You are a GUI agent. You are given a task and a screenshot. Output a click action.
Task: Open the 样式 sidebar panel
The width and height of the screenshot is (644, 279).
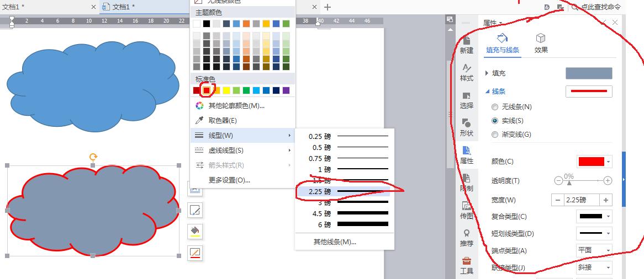pyautogui.click(x=467, y=73)
